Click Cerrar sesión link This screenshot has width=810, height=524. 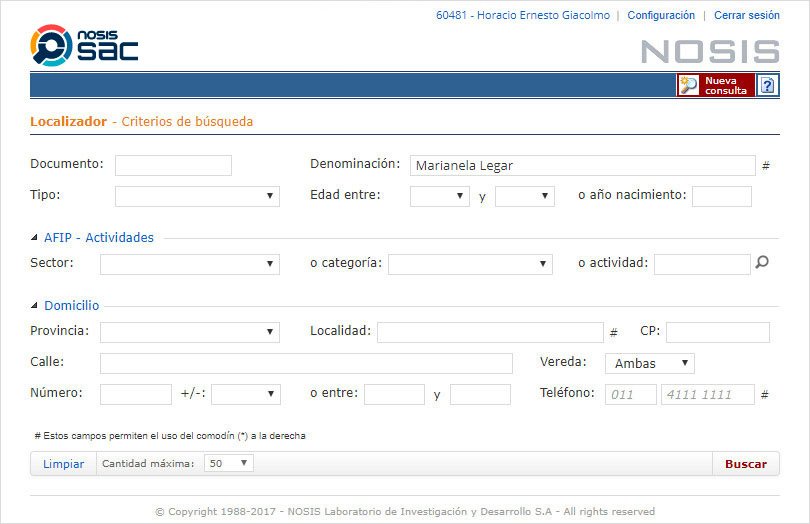[747, 16]
